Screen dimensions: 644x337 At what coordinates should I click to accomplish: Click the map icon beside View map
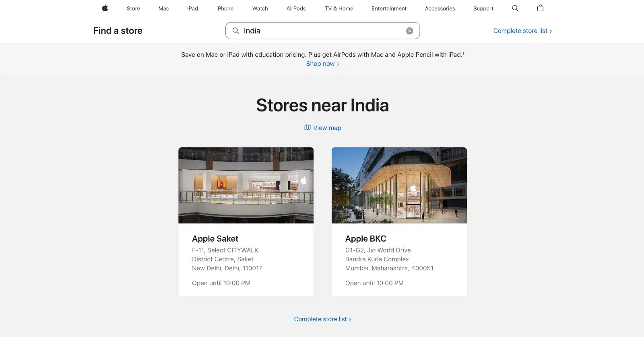308,127
